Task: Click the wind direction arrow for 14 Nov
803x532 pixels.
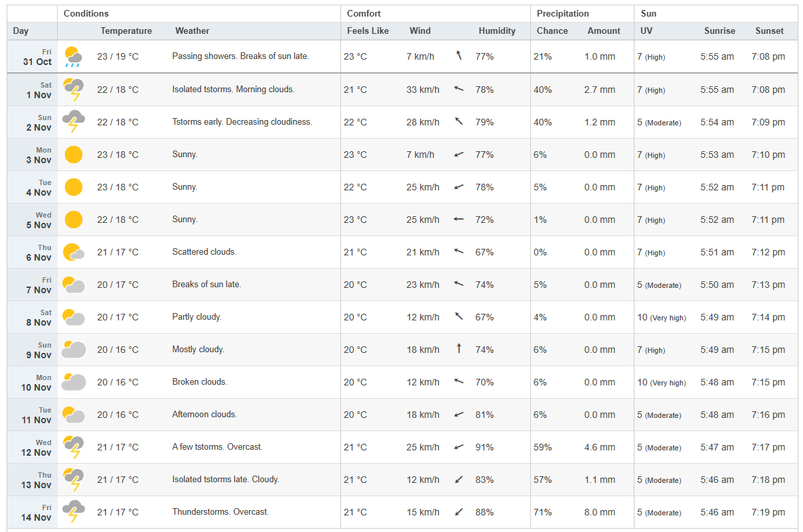Action: 459,512
